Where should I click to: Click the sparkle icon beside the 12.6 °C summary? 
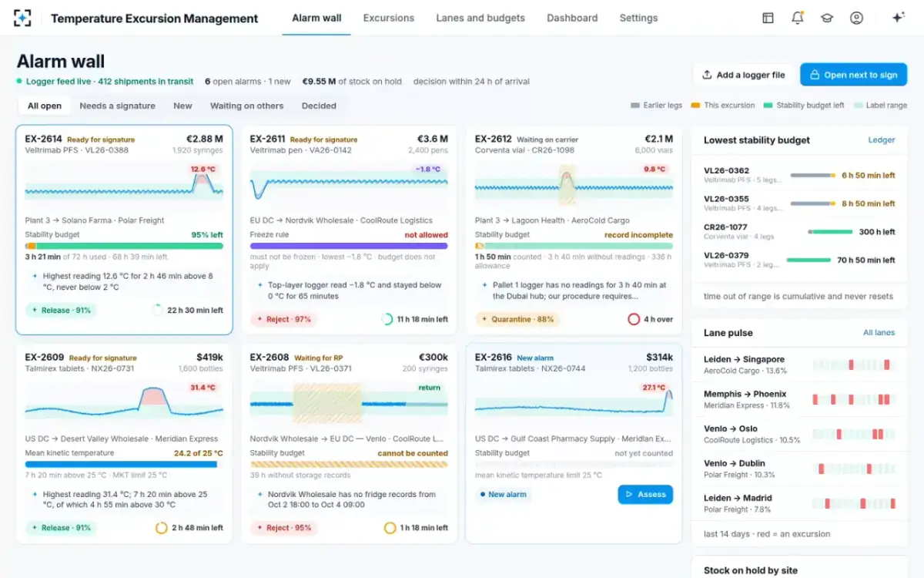(x=35, y=275)
